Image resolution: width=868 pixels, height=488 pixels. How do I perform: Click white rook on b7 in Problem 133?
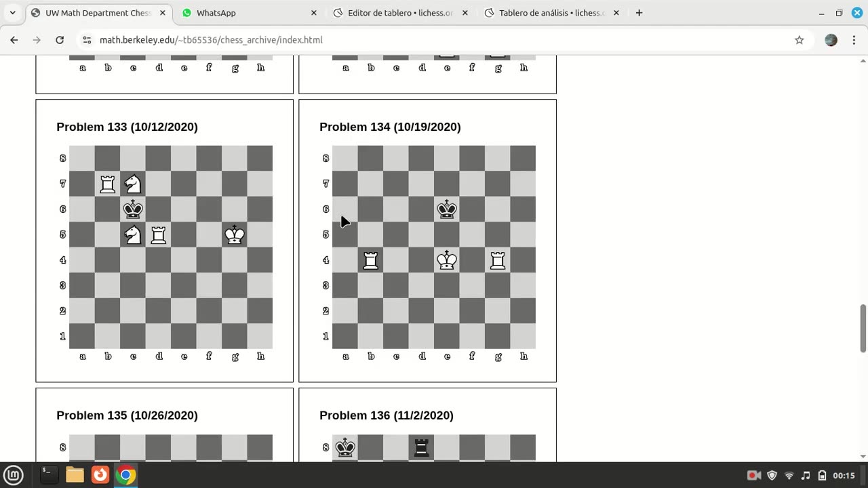107,184
